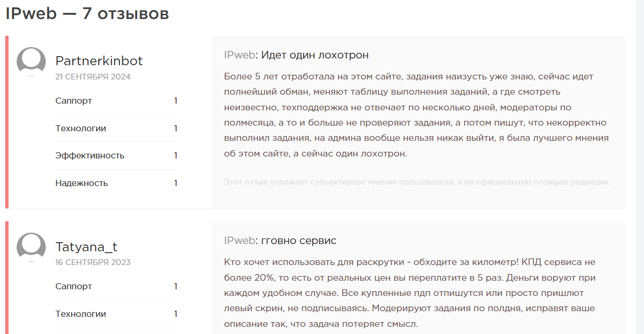Click the subjective opinion disclaimer text
The image size is (644, 334).
tap(417, 182)
